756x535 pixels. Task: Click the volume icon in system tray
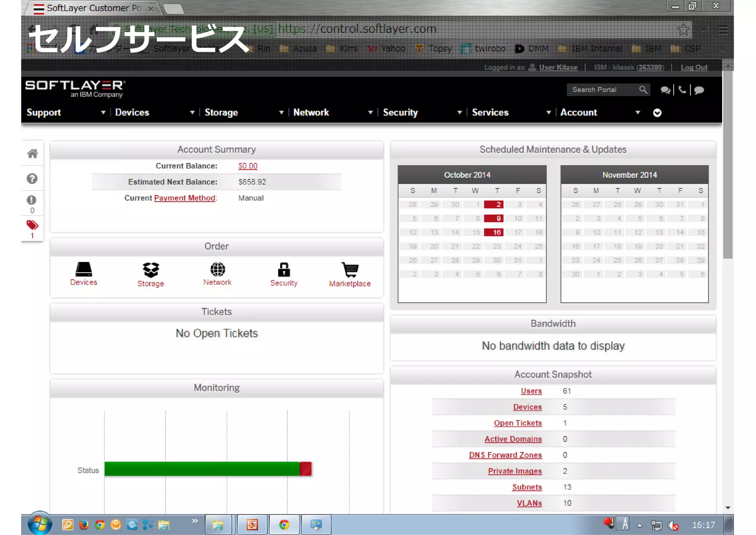(673, 525)
